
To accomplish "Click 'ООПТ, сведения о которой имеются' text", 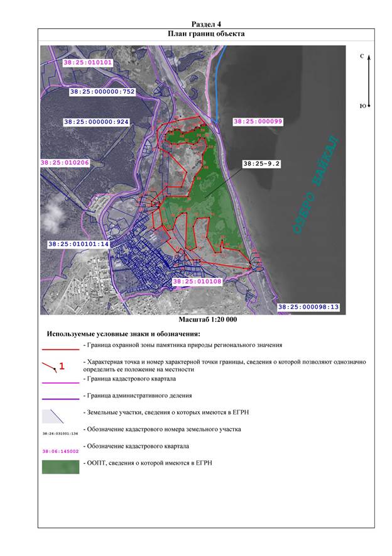I will pos(148,463).
